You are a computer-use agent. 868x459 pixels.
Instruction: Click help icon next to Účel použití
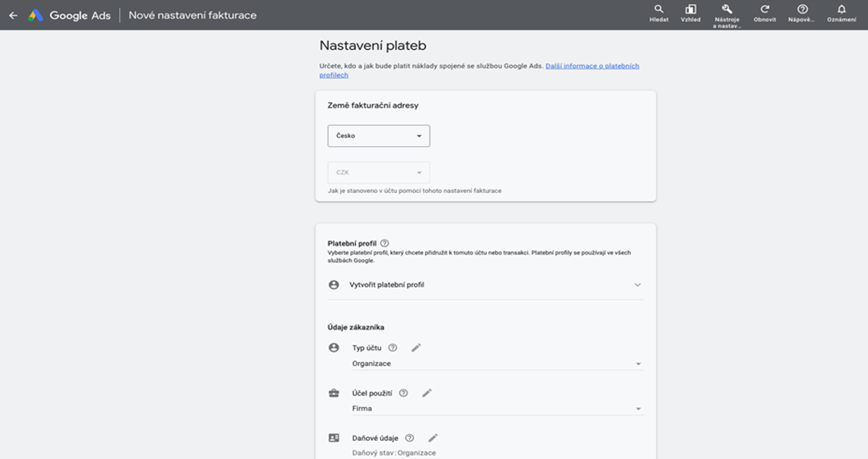pos(404,393)
